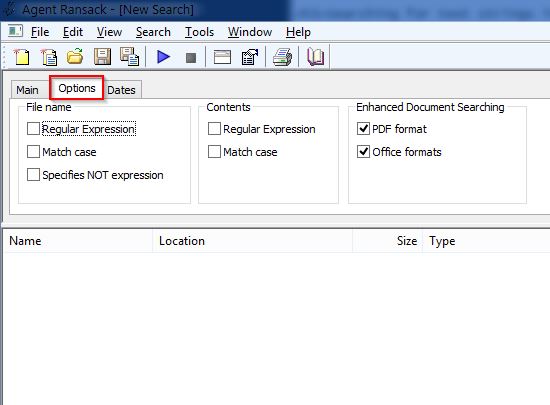Open the Tools menu
Image resolution: width=550 pixels, height=405 pixels.
pos(199,32)
